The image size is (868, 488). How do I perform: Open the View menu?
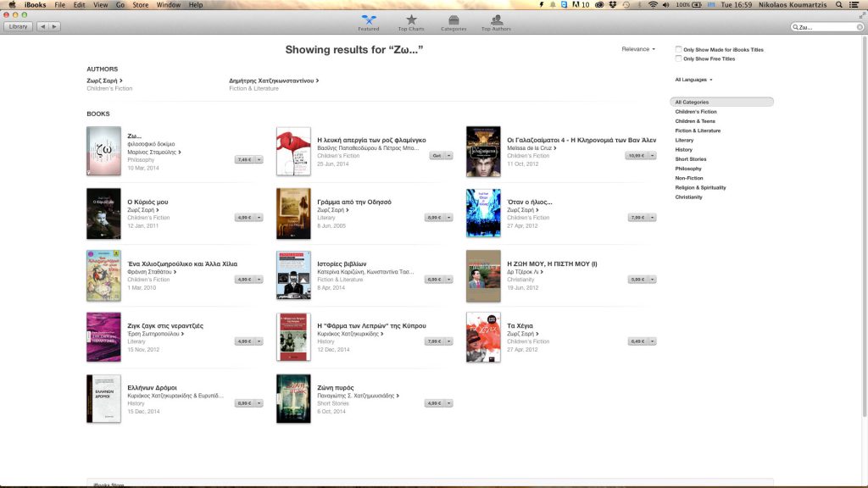100,4
